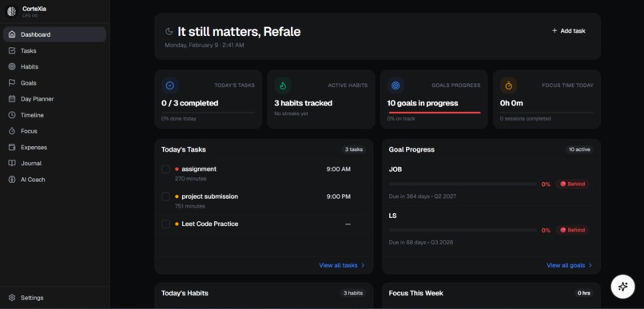The width and height of the screenshot is (644, 309).
Task: Click the JOB goal title
Action: coord(396,169)
